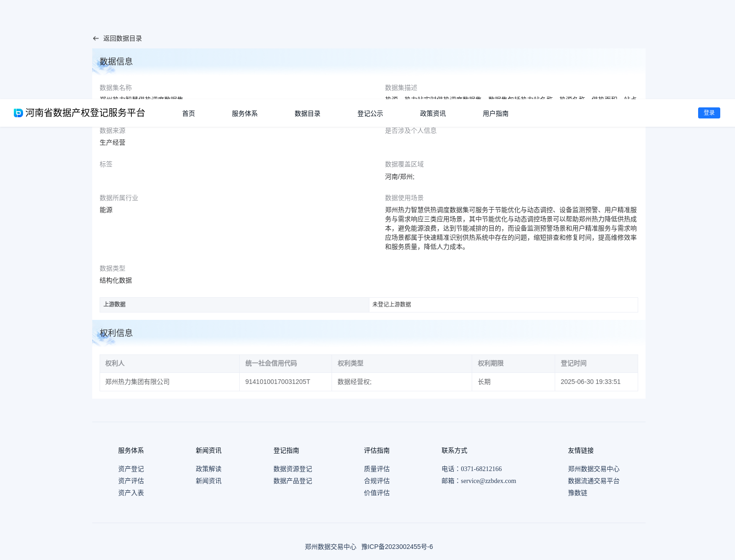Click the 权利期限 column header
Image resolution: width=735 pixels, height=560 pixels.
tap(513, 363)
